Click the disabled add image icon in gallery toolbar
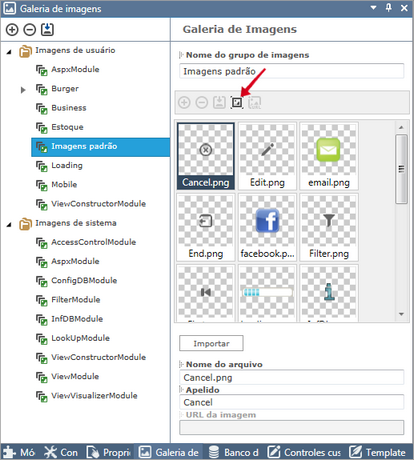414x460 pixels. [184, 102]
